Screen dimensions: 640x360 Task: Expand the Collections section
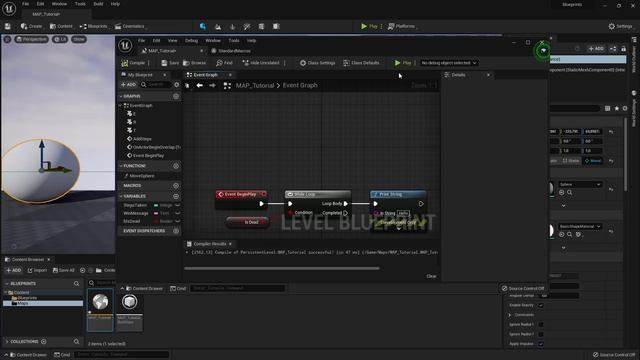(x=7, y=342)
